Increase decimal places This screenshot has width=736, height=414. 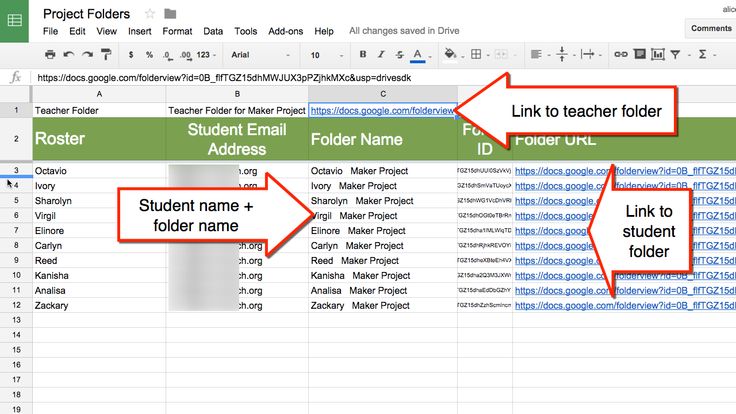[x=186, y=55]
